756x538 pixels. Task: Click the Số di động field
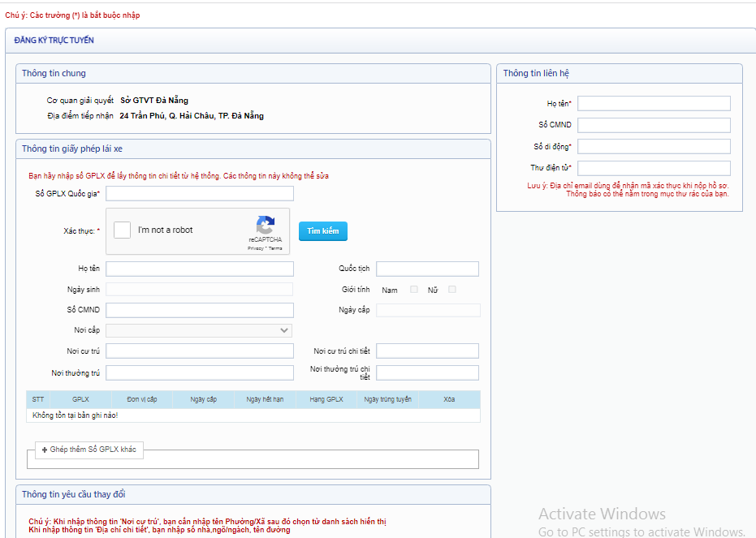[x=654, y=146]
